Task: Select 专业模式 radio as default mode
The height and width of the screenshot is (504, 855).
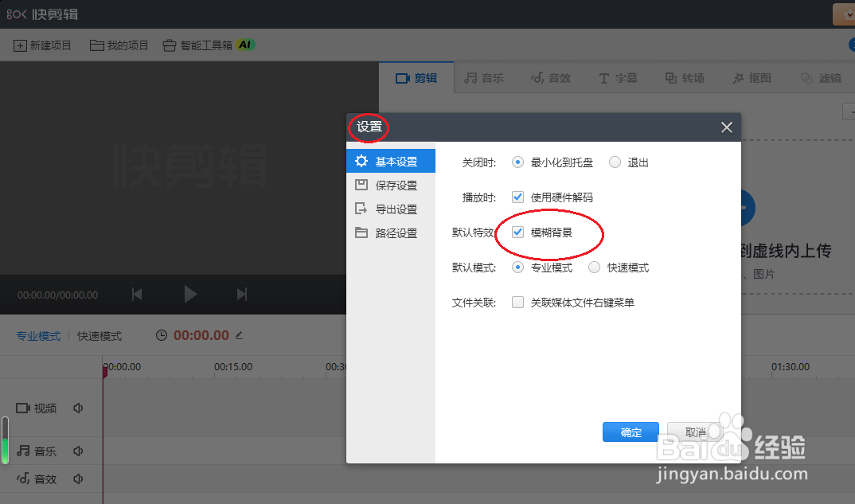Action: [517, 268]
